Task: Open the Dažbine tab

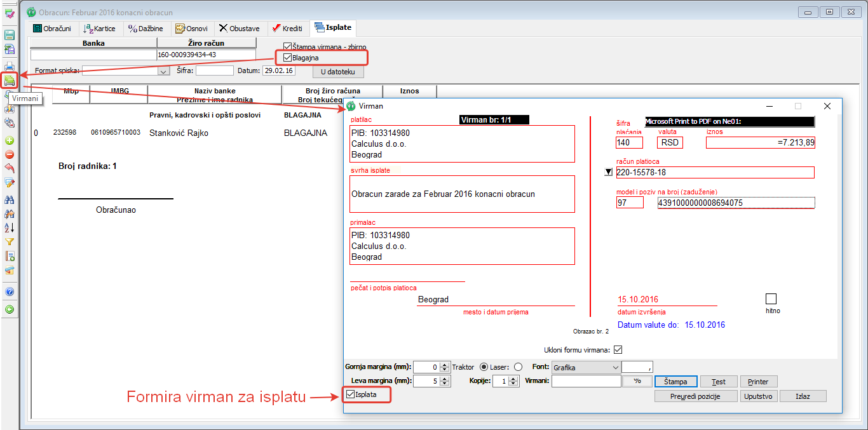Action: tap(146, 29)
